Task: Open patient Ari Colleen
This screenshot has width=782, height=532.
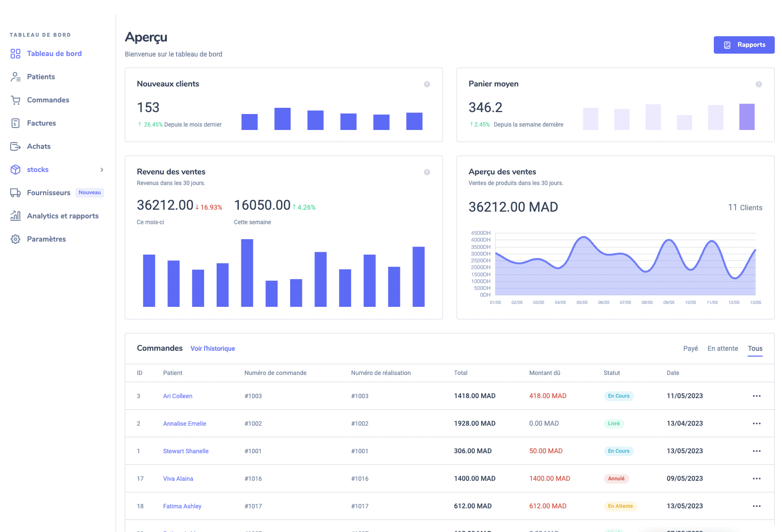Action: (177, 396)
